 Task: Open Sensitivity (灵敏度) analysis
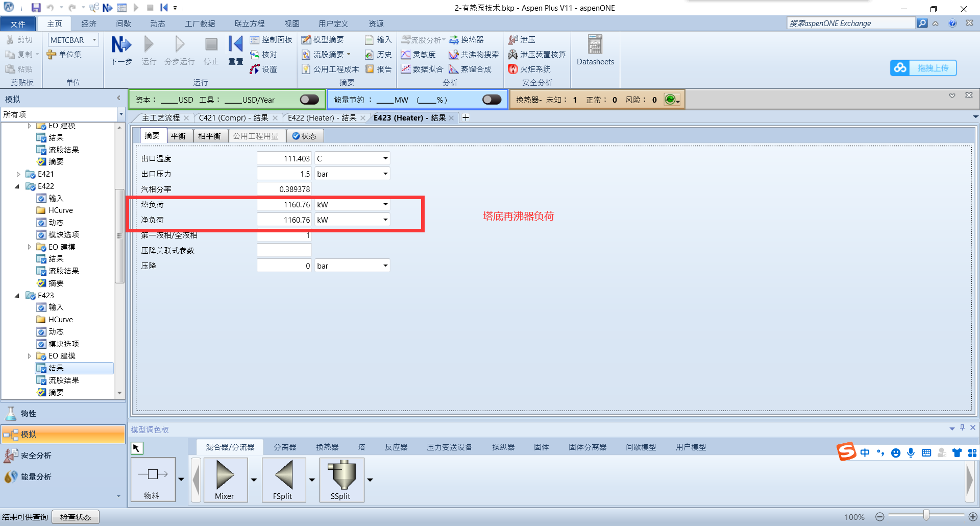pos(418,55)
